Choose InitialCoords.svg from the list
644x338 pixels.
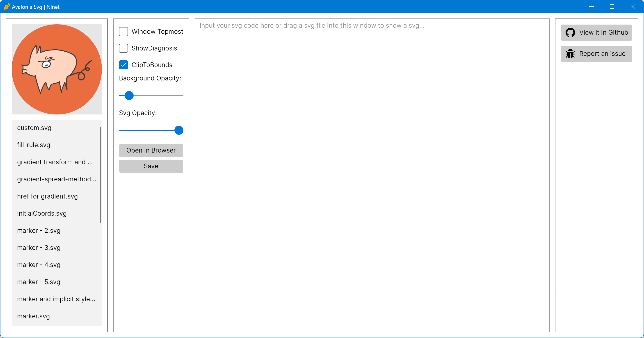click(x=42, y=213)
